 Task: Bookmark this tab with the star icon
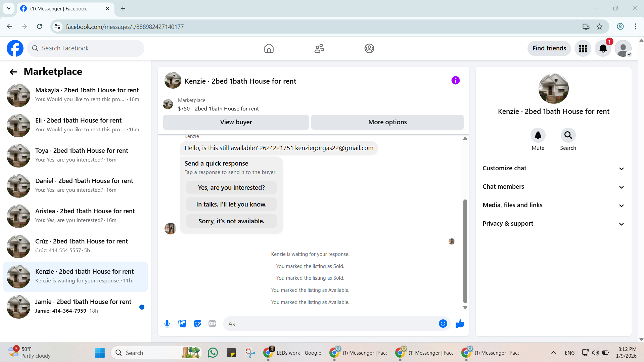(x=599, y=27)
